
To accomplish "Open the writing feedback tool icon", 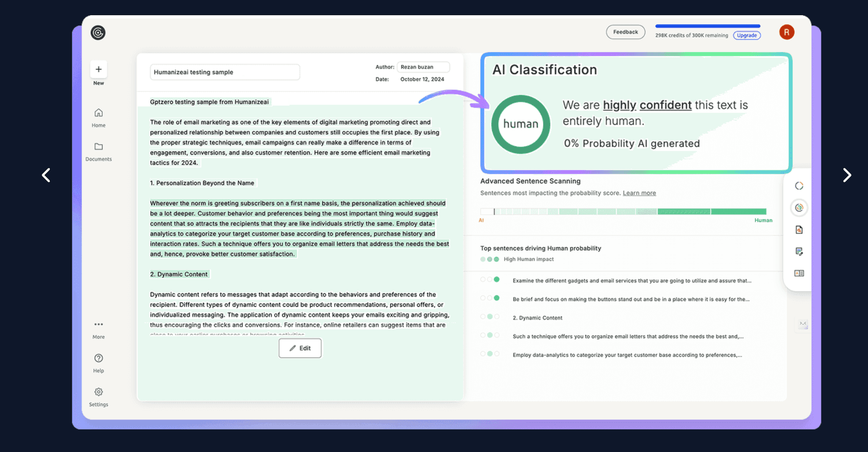I will tap(799, 252).
